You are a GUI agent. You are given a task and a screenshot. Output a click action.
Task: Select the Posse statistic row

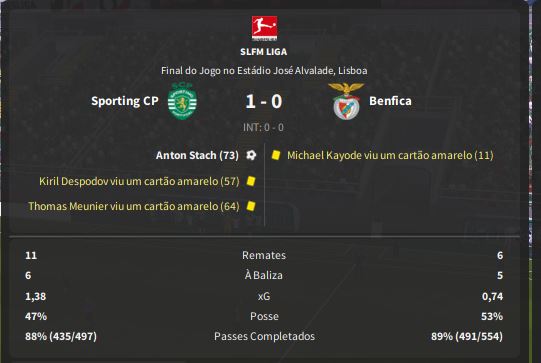coord(264,316)
